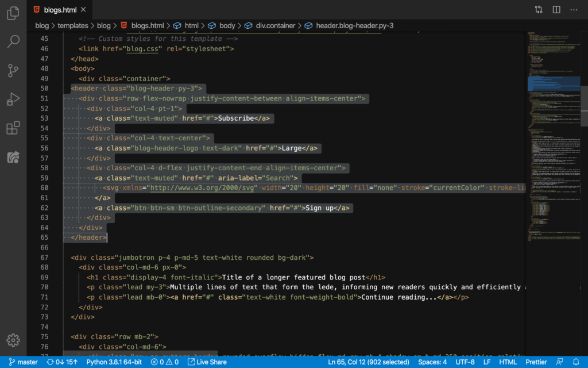This screenshot has height=368, width=588.
Task: Click the aria-label "Search" value on line 59
Action: coord(277,178)
